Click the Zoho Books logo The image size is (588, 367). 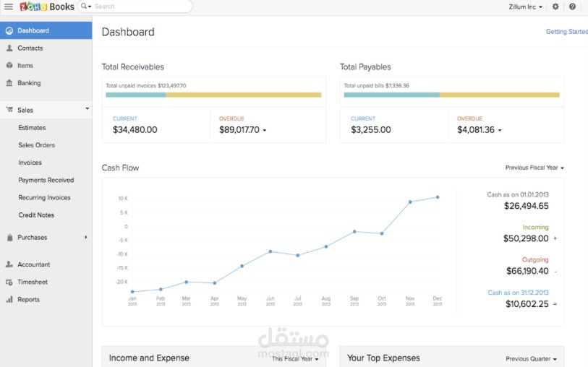[47, 7]
